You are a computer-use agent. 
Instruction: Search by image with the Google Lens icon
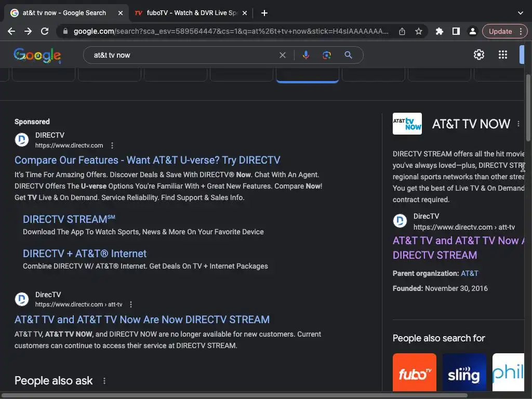[326, 55]
